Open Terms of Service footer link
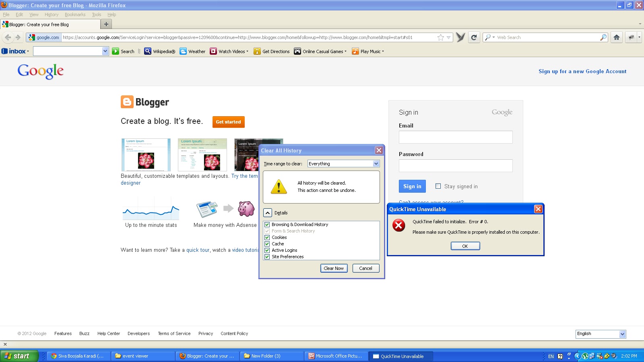Image resolution: width=644 pixels, height=362 pixels. click(x=174, y=333)
